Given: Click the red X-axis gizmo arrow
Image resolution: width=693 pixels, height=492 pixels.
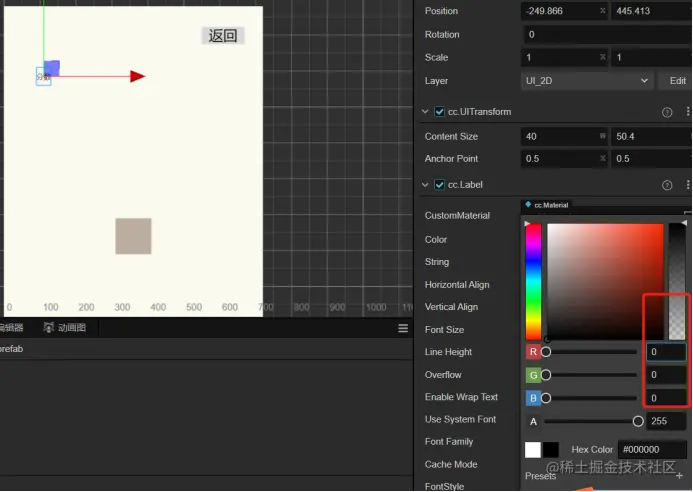Looking at the screenshot, I should point(137,76).
